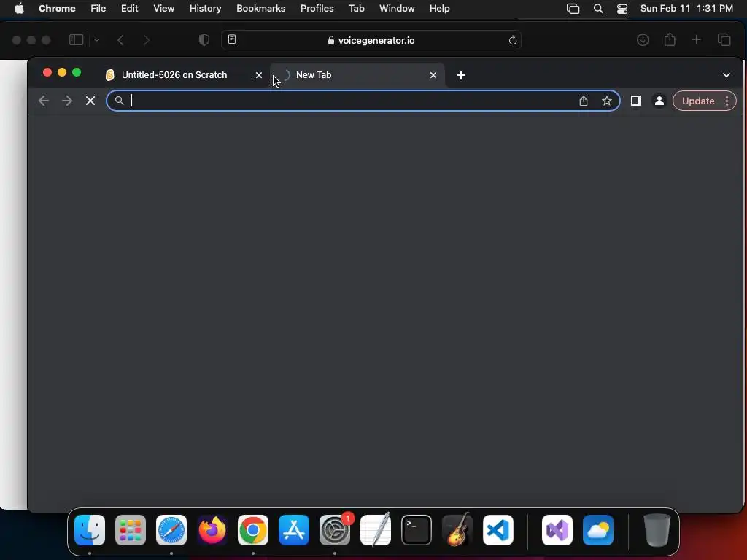
Task: Open the File menu
Action: click(98, 9)
